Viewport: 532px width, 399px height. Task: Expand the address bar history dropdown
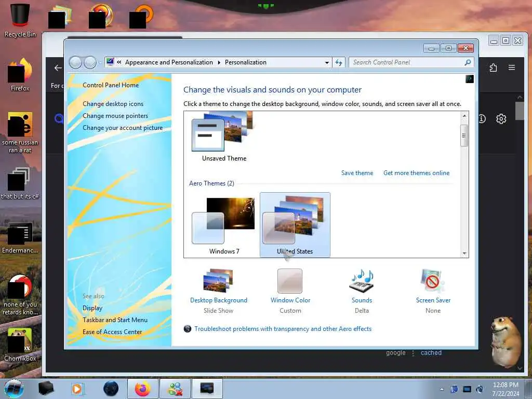[x=327, y=62]
